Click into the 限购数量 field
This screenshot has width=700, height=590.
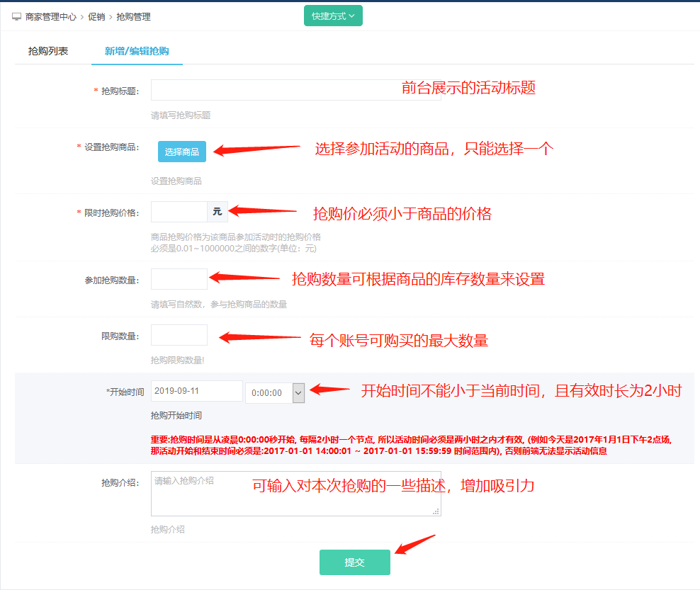(x=179, y=335)
